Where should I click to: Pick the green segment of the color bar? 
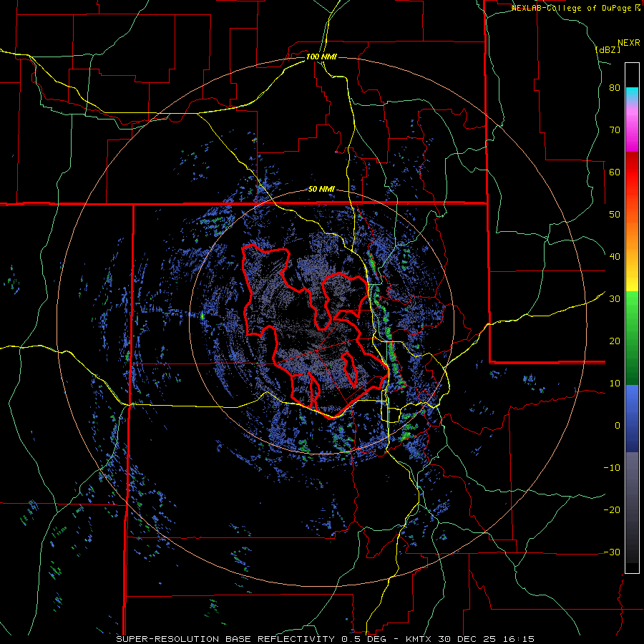632,338
